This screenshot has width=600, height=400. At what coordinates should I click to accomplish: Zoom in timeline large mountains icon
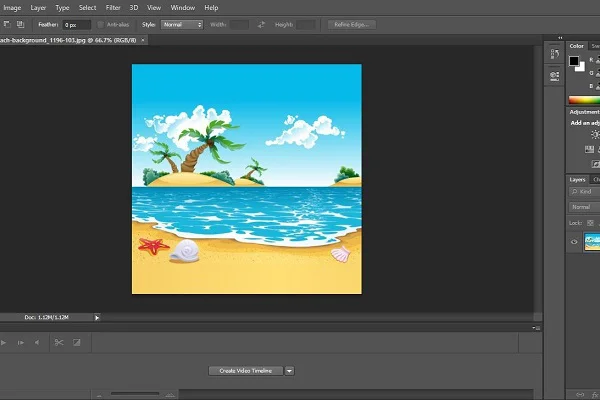170,395
